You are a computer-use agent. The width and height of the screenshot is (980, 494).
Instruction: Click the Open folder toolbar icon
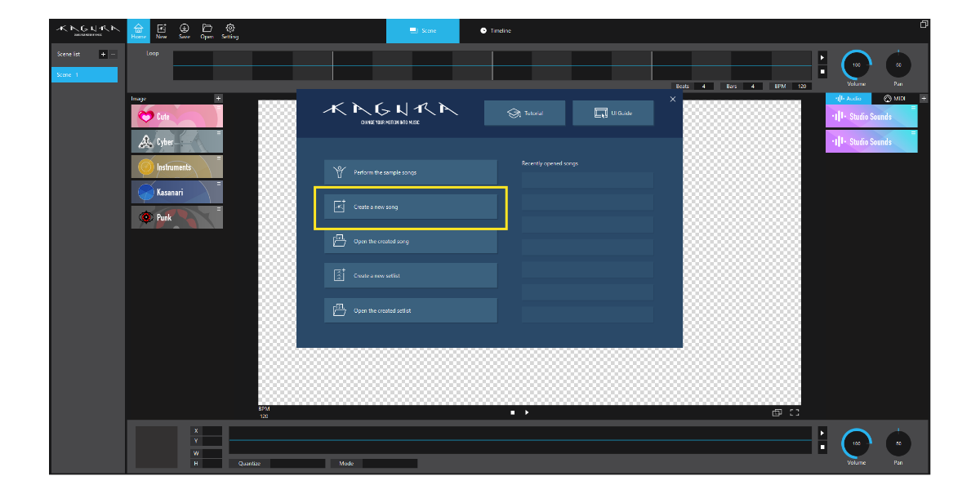pyautogui.click(x=207, y=30)
